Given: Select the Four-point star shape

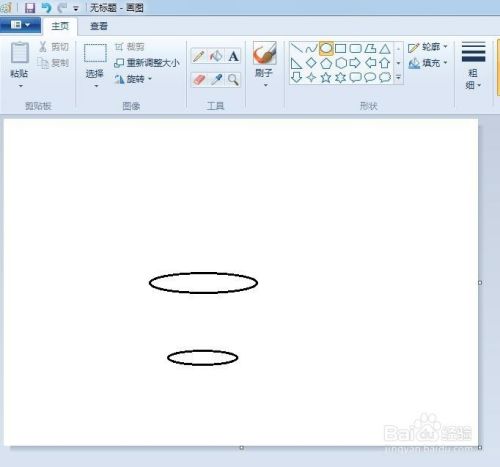Looking at the screenshot, I should coord(311,77).
